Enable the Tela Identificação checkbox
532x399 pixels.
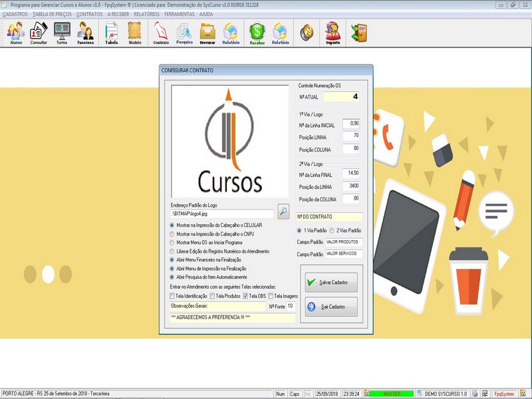(x=173, y=296)
